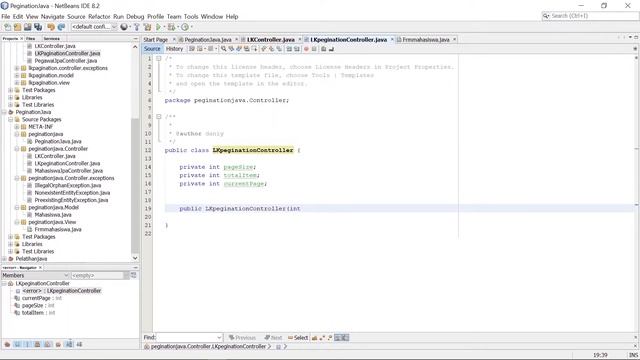Screen dimensions: 640x360
Task: Expand the lkpagination.model package
Action: (x=17, y=76)
